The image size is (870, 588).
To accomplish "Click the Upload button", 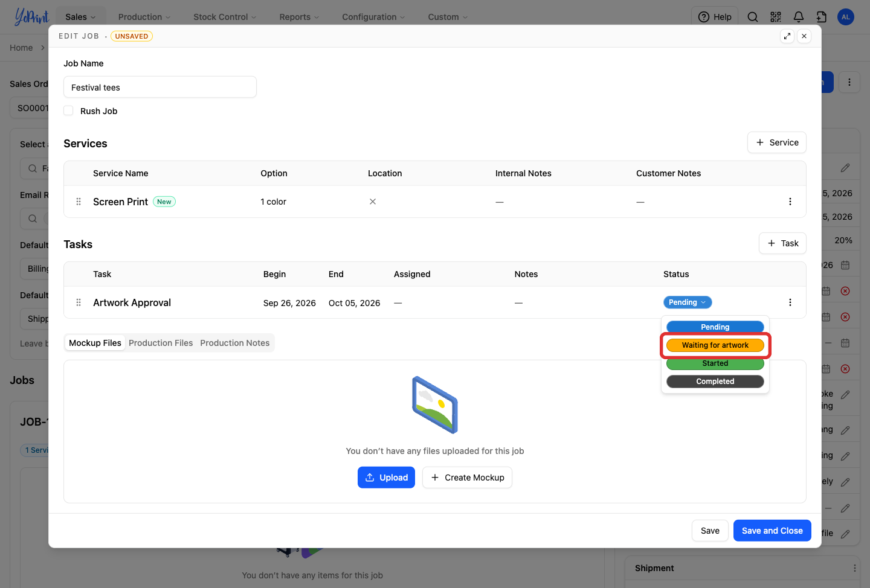I will tap(386, 478).
